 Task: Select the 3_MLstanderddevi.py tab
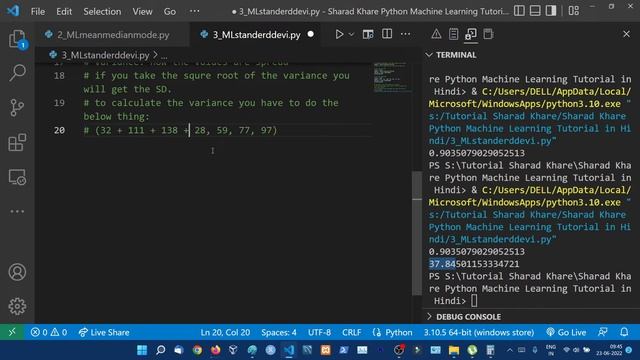(x=256, y=35)
